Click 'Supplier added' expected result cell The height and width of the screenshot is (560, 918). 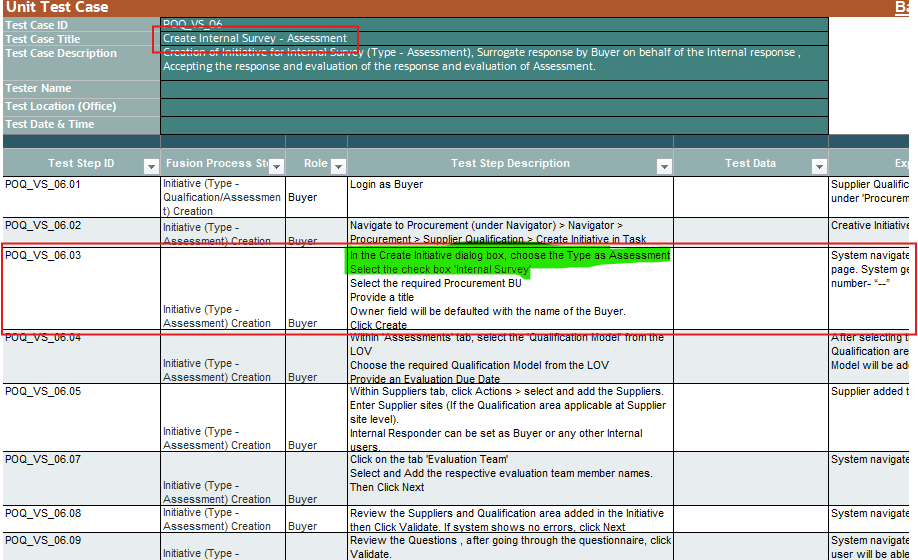[869, 418]
